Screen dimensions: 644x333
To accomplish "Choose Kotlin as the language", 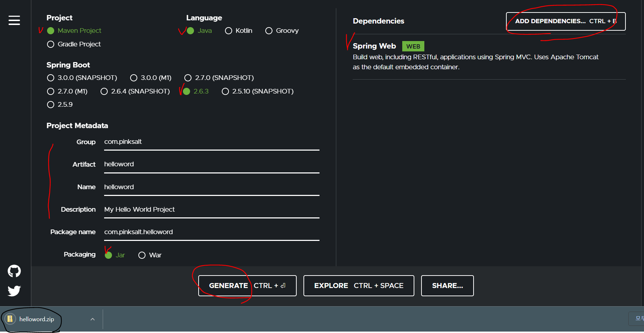I will pyautogui.click(x=229, y=31).
